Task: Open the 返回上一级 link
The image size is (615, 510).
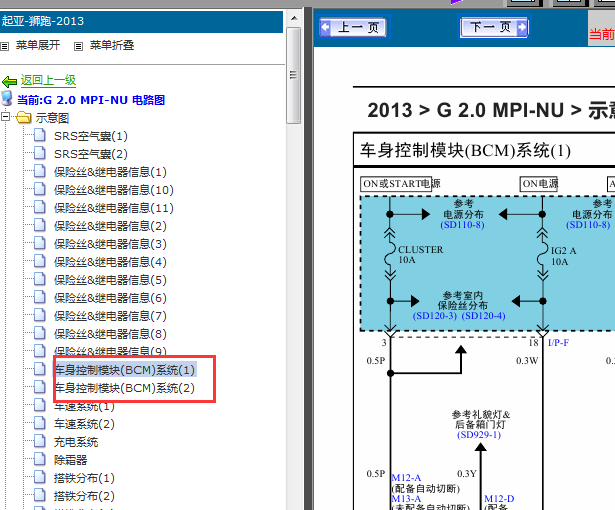Action: pos(48,80)
